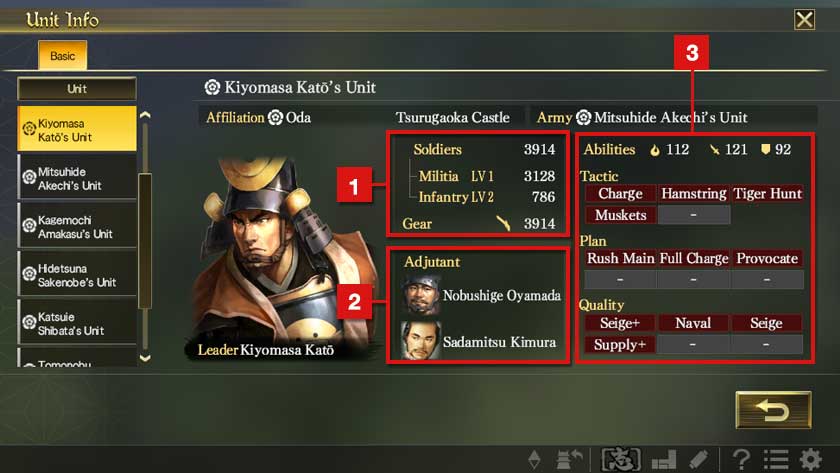Select the Provocate plan
Screen dimensions: 840x473
coord(767,258)
